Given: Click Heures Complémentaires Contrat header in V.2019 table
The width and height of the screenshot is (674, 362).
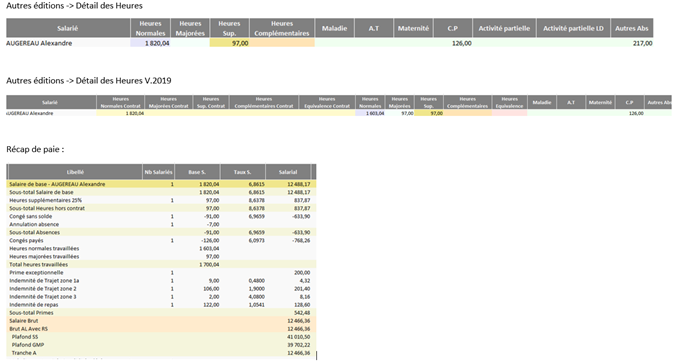Looking at the screenshot, I should pyautogui.click(x=264, y=102).
